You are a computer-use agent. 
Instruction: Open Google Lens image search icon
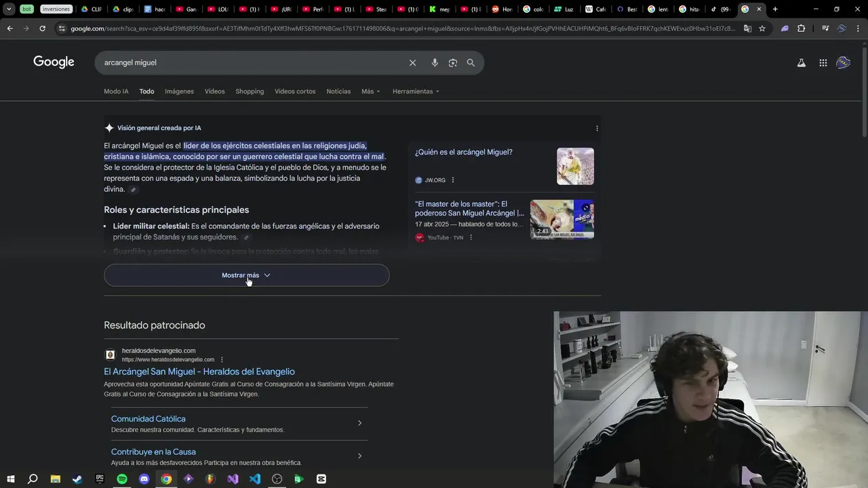point(452,62)
